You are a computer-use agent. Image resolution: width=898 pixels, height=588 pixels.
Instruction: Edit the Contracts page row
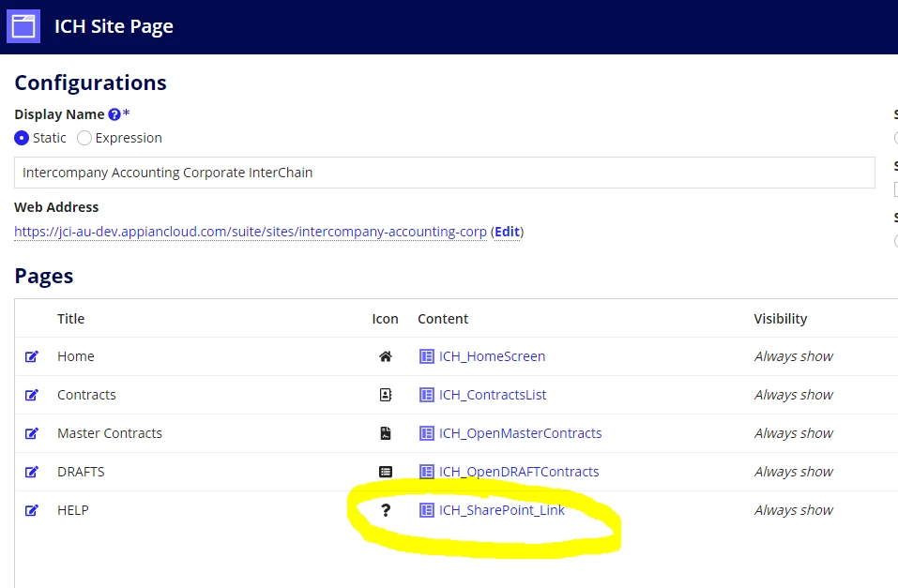click(32, 395)
